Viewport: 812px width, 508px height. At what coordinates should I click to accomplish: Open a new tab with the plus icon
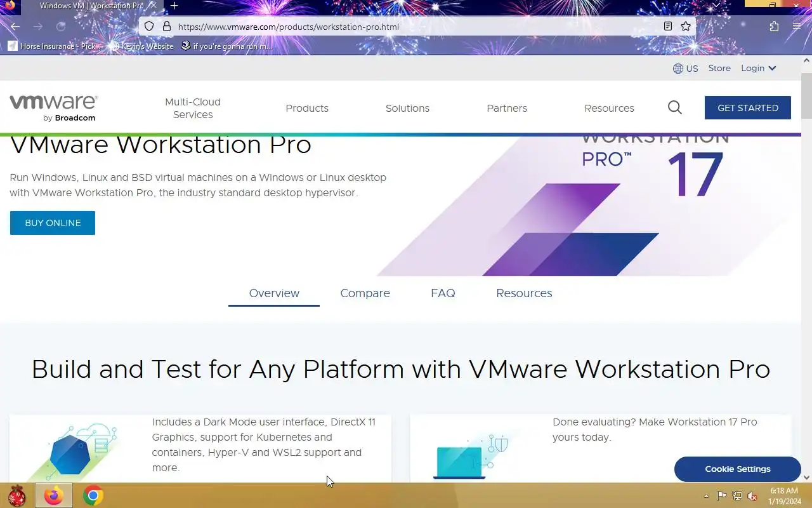pyautogui.click(x=174, y=6)
